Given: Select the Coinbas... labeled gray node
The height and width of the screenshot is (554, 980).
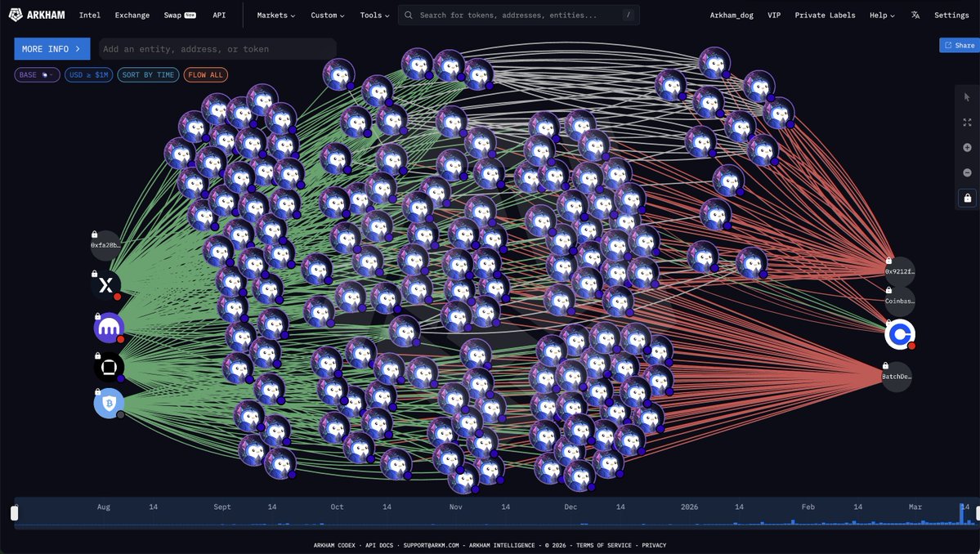Looking at the screenshot, I should tap(899, 301).
